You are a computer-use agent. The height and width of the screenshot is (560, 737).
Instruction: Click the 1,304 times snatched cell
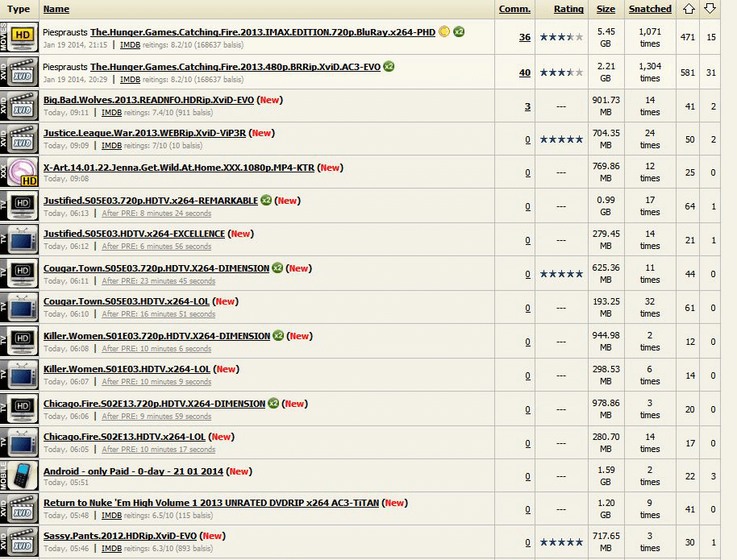coord(650,72)
